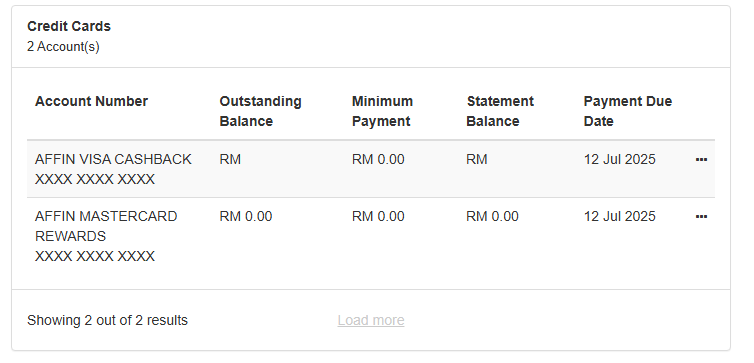Click VISA CASHBACK minimum payment RM 0.00
The height and width of the screenshot is (363, 754).
[x=378, y=159]
